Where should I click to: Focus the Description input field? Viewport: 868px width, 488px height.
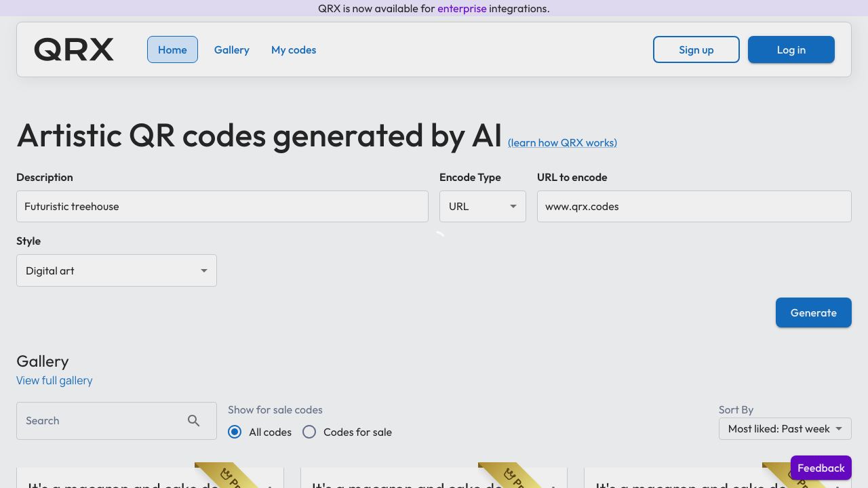point(222,206)
